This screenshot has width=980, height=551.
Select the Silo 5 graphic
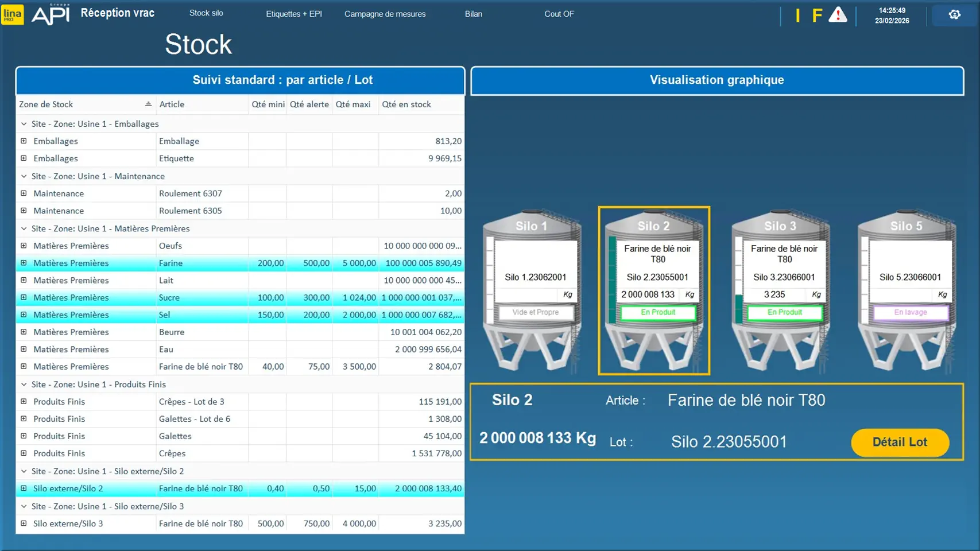[907, 291]
